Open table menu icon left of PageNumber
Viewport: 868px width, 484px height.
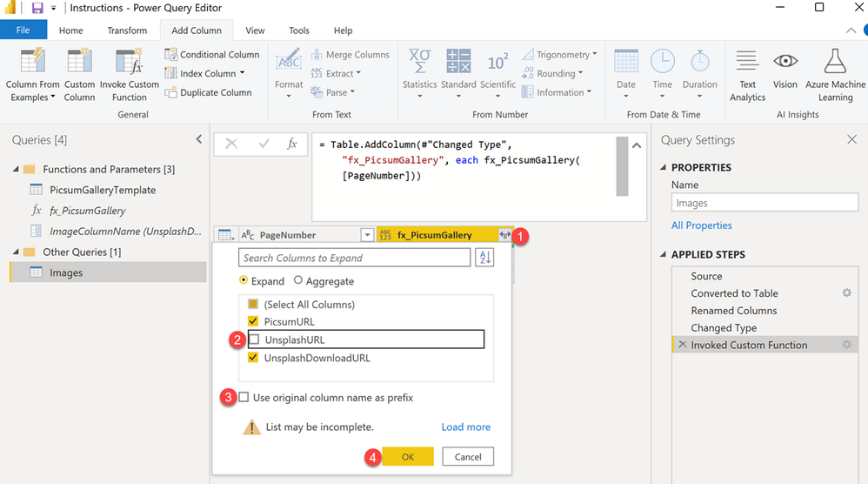pos(225,235)
